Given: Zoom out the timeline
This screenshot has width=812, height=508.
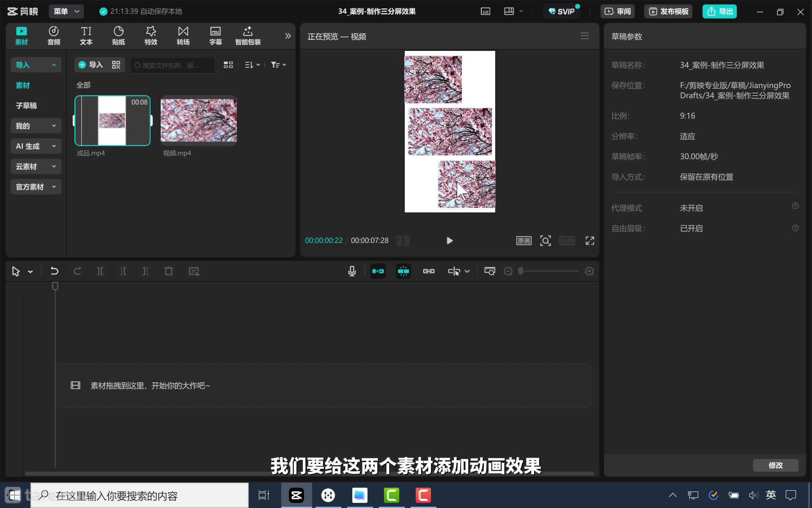Looking at the screenshot, I should (508, 271).
